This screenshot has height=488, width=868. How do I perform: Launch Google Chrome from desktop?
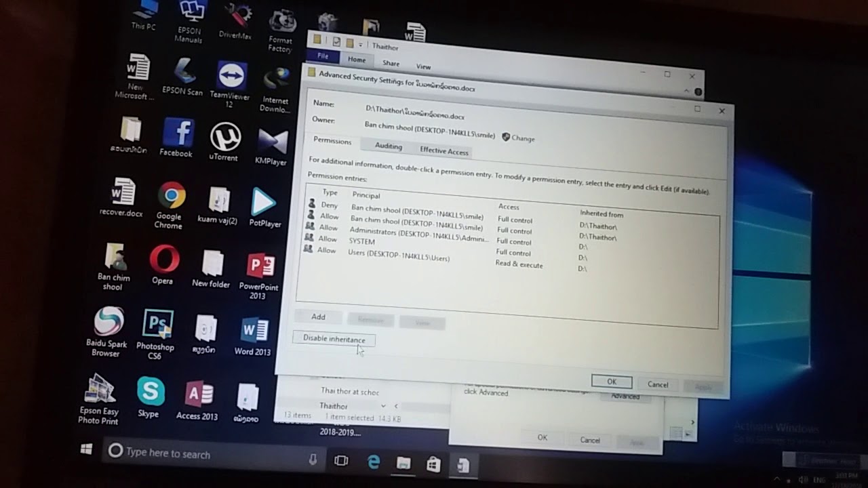click(x=169, y=205)
